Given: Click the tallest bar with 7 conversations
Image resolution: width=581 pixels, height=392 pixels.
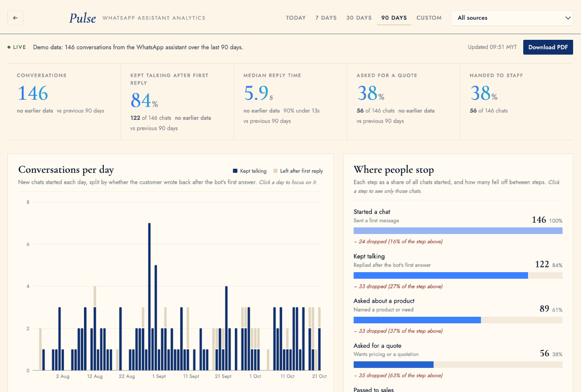Looking at the screenshot, I should 149,297.
